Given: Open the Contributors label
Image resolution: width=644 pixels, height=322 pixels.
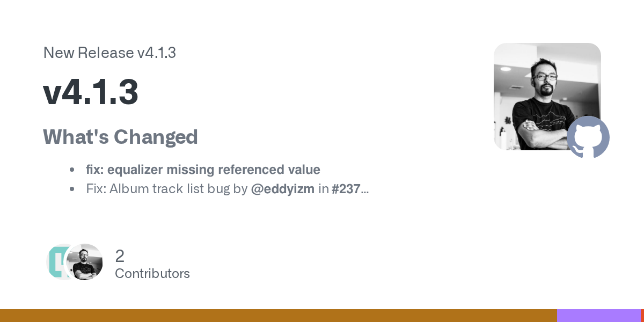Looking at the screenshot, I should 152,274.
